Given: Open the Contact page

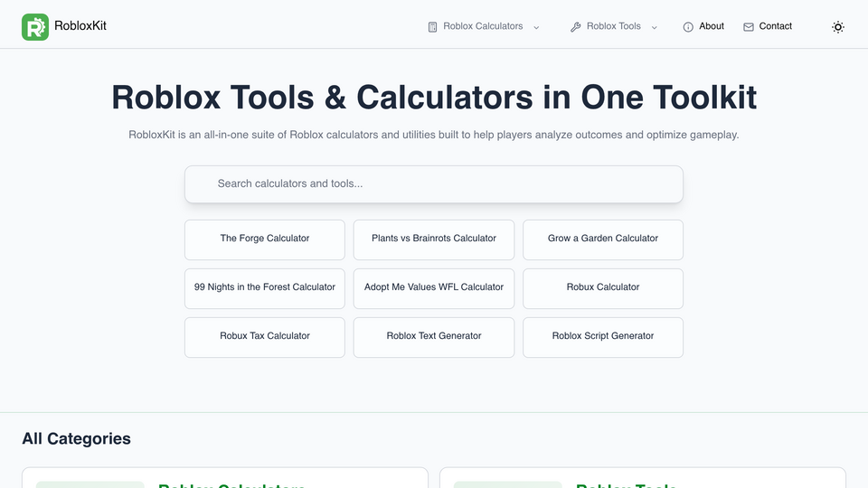Looking at the screenshot, I should pyautogui.click(x=775, y=26).
